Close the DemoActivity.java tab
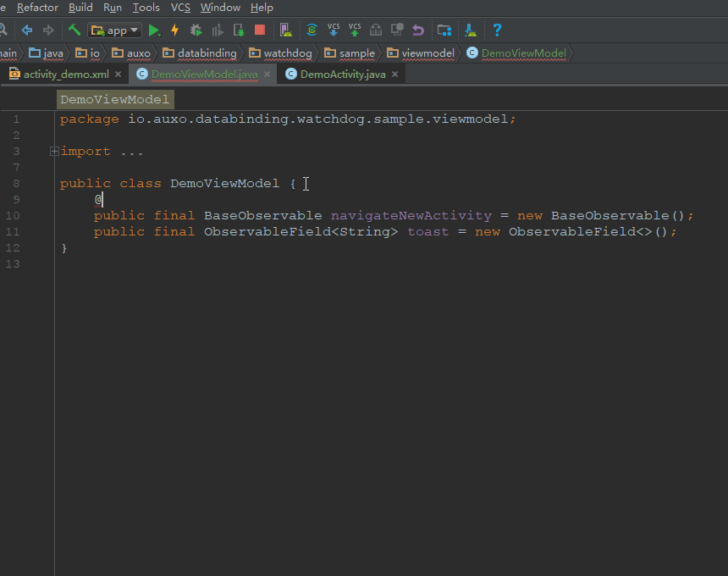The width and height of the screenshot is (728, 576). click(x=394, y=75)
